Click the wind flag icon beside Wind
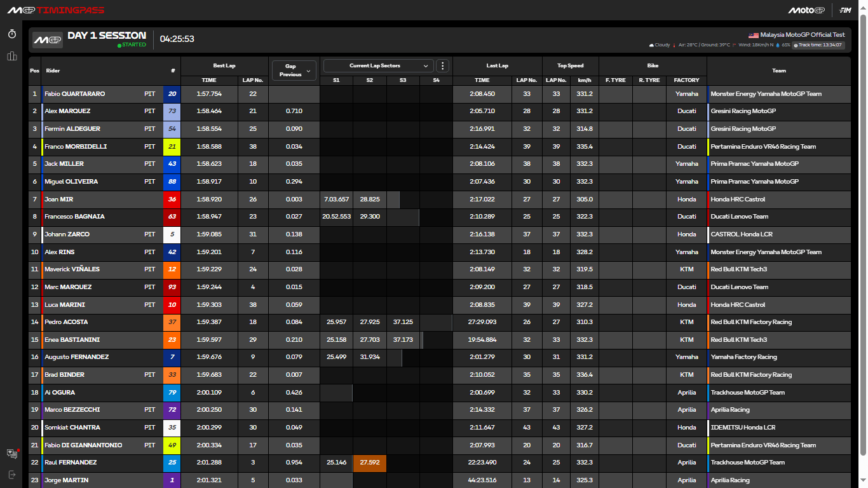This screenshot has height=488, width=868. pos(735,45)
